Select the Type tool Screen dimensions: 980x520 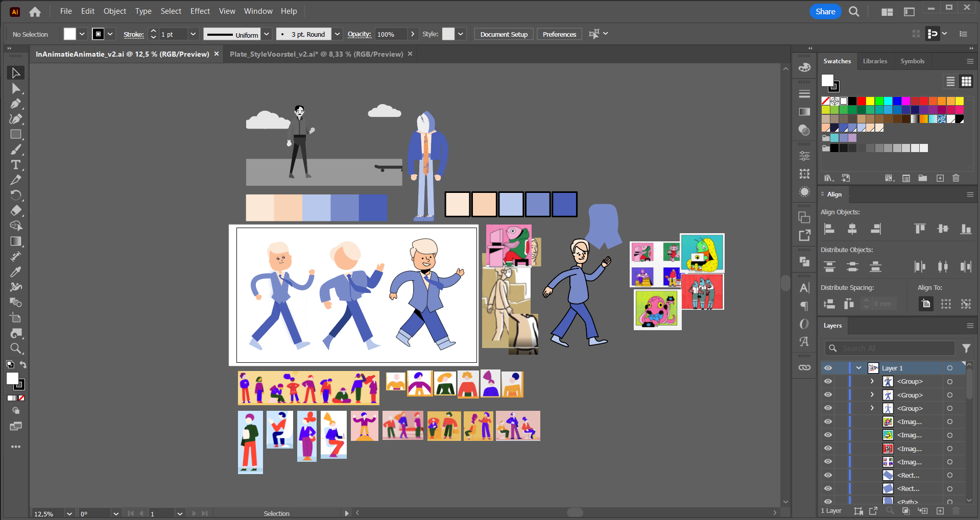coord(16,165)
